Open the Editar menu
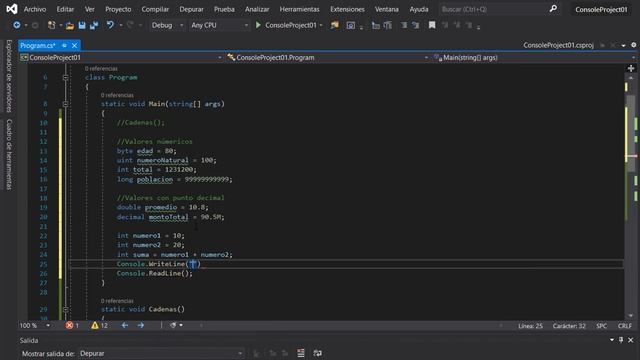The width and height of the screenshot is (640, 360). 65,9
